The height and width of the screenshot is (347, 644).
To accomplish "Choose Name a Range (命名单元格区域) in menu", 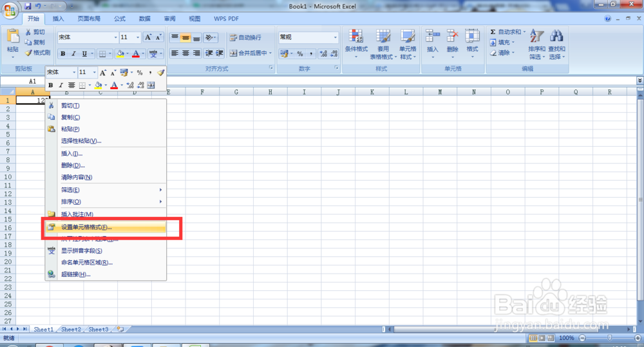I will click(x=106, y=263).
